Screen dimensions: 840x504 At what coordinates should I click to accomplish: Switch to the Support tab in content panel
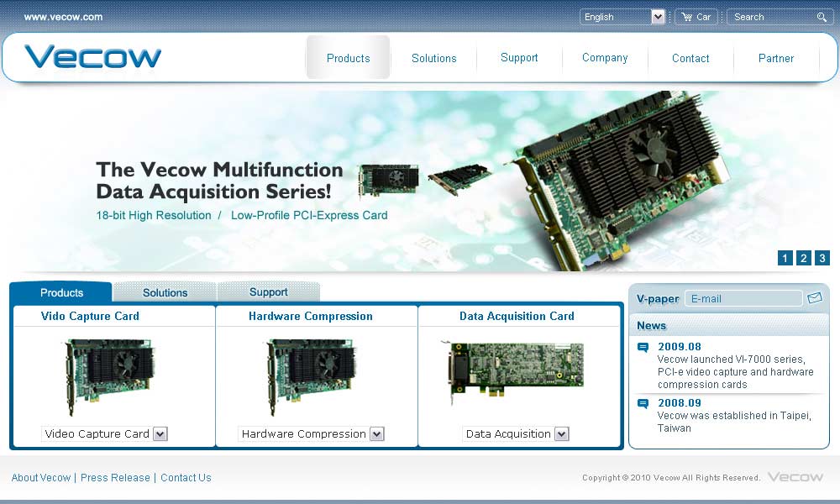pos(269,292)
